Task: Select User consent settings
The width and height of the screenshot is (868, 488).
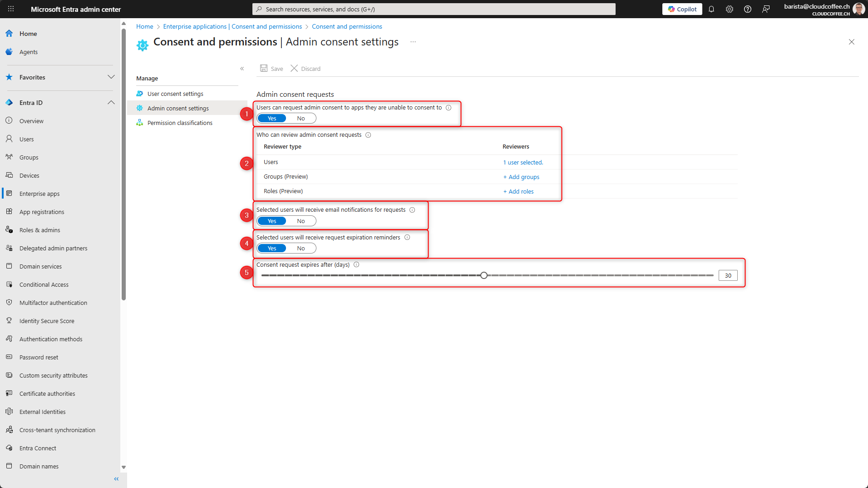Action: (175, 94)
